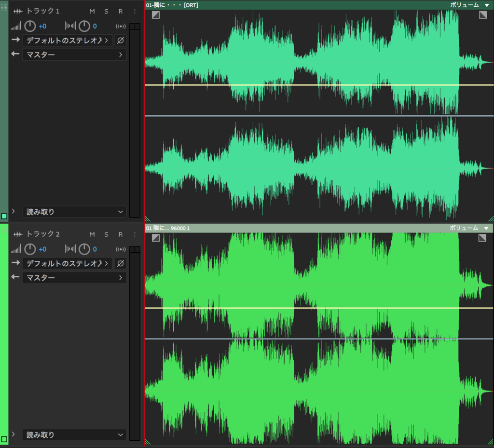Click Track 1 clip yellow volume envelope line
Viewport: 494px width, 448px height.
tap(319, 85)
